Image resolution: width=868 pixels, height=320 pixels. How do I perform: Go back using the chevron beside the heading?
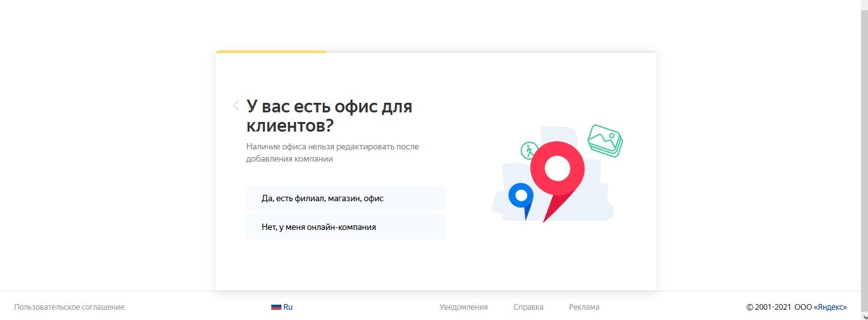point(236,106)
